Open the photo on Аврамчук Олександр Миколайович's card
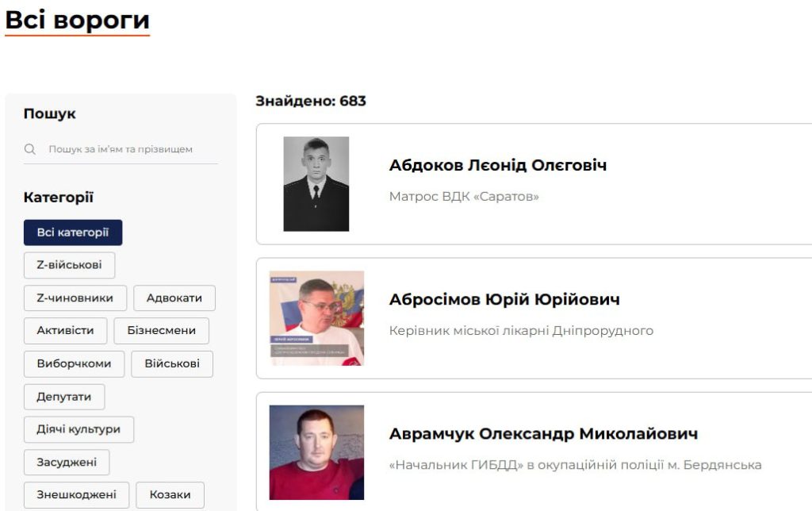Screen dimensions: 812x511 click(316, 452)
